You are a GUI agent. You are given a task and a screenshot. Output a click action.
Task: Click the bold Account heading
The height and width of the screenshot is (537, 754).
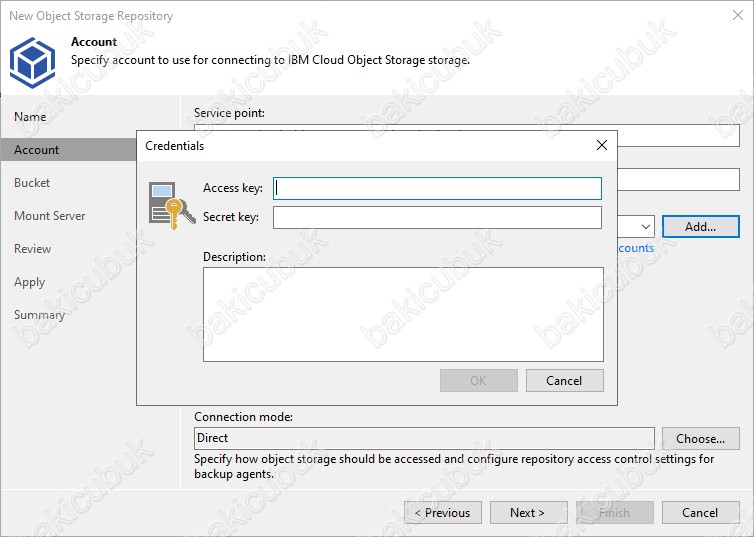pos(94,42)
